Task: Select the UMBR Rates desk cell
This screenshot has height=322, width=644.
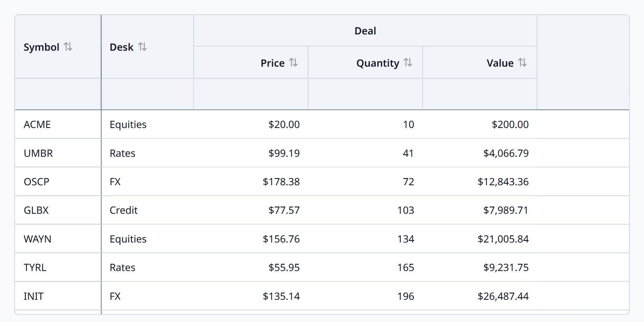Action: point(147,153)
